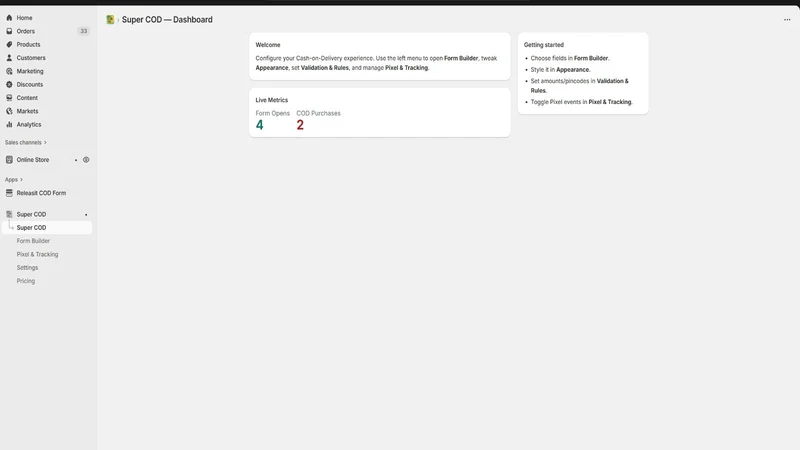Click the Super COD parent app entry
The image size is (800, 450).
[31, 214]
